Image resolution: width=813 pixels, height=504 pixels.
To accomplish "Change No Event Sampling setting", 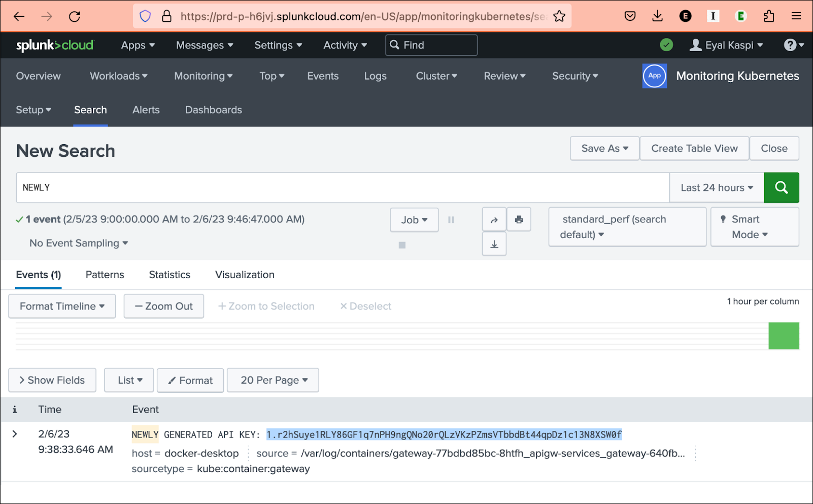I will pos(78,243).
